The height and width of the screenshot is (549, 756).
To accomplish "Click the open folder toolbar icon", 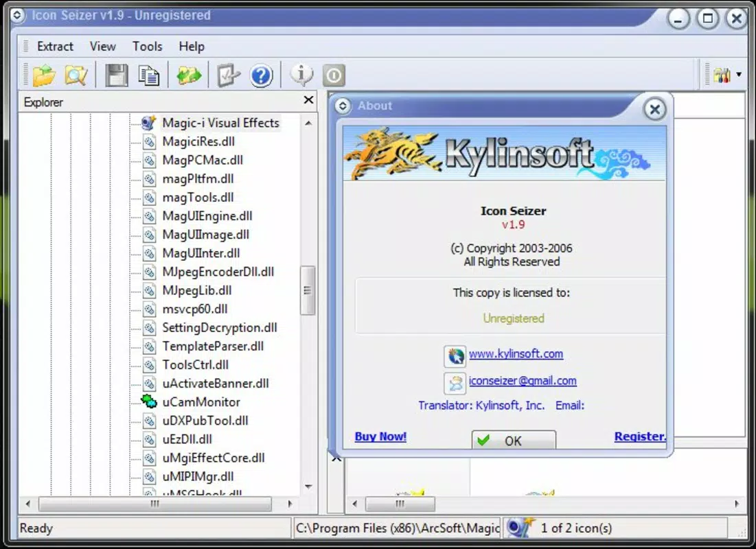I will [45, 75].
